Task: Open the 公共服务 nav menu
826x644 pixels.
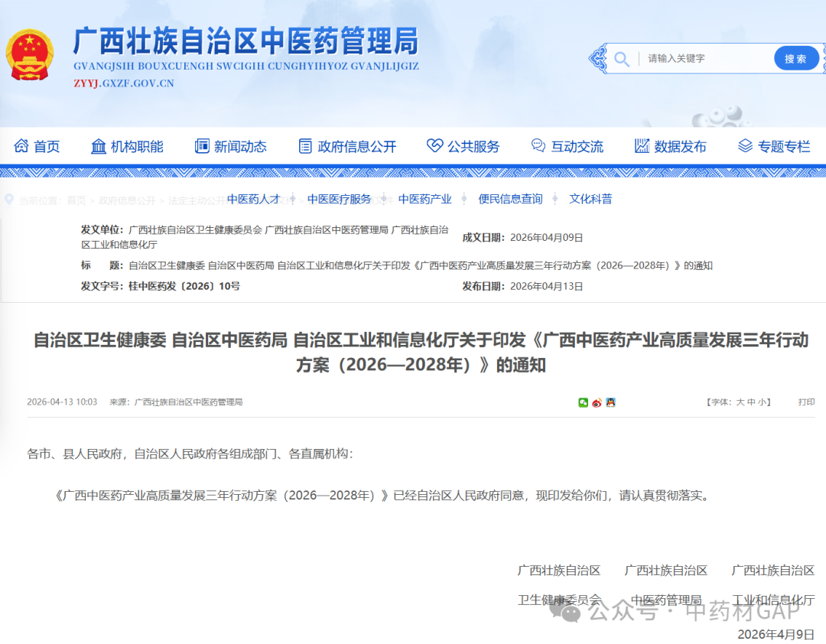Action: [473, 147]
